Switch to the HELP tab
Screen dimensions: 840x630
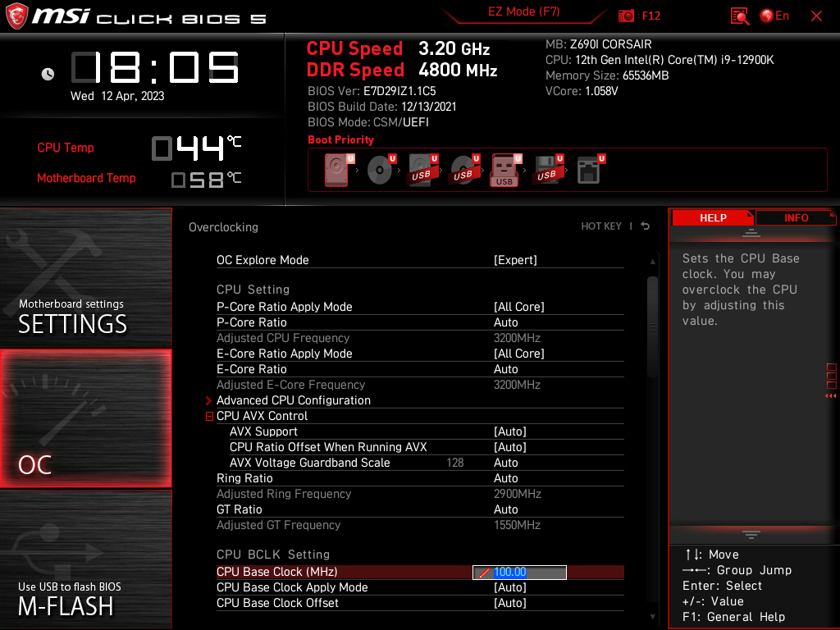tap(712, 217)
